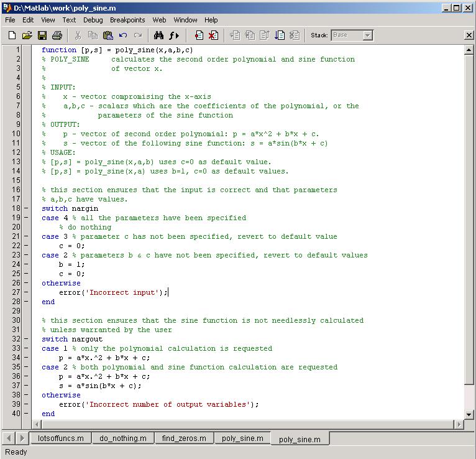Click the 's = a*sin(b*x + c);' line

[100, 386]
